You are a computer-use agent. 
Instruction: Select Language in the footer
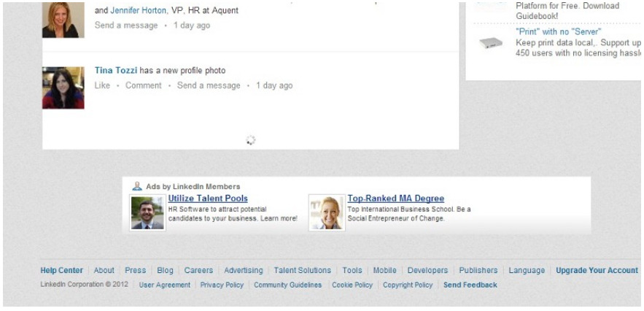[527, 270]
